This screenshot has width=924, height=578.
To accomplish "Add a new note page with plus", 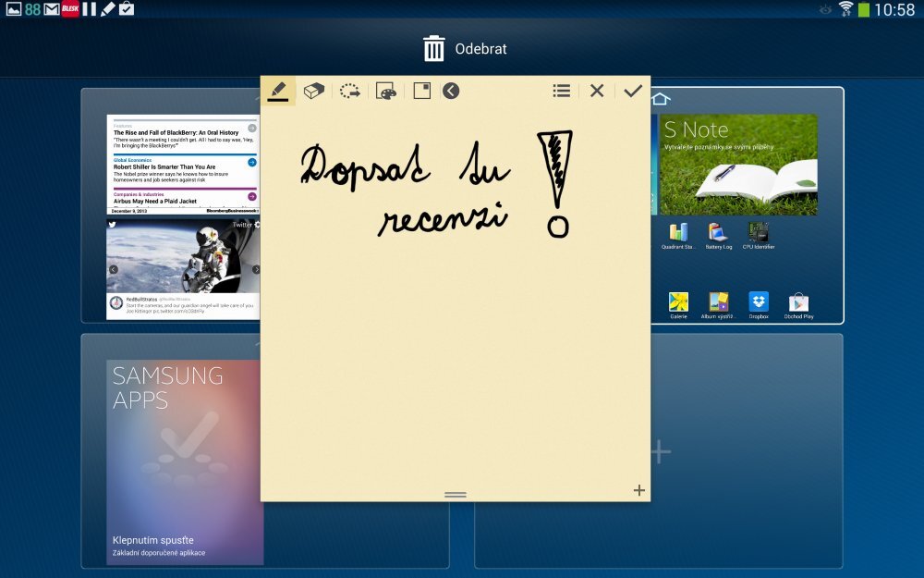I will pyautogui.click(x=638, y=490).
